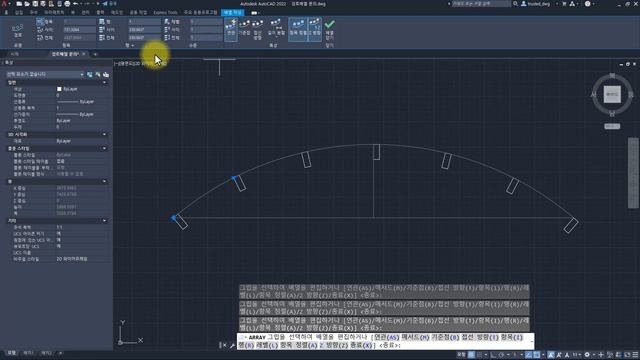This screenshot has height=360, width=640.
Task: Click the search icon in title bar
Action: point(516,4)
